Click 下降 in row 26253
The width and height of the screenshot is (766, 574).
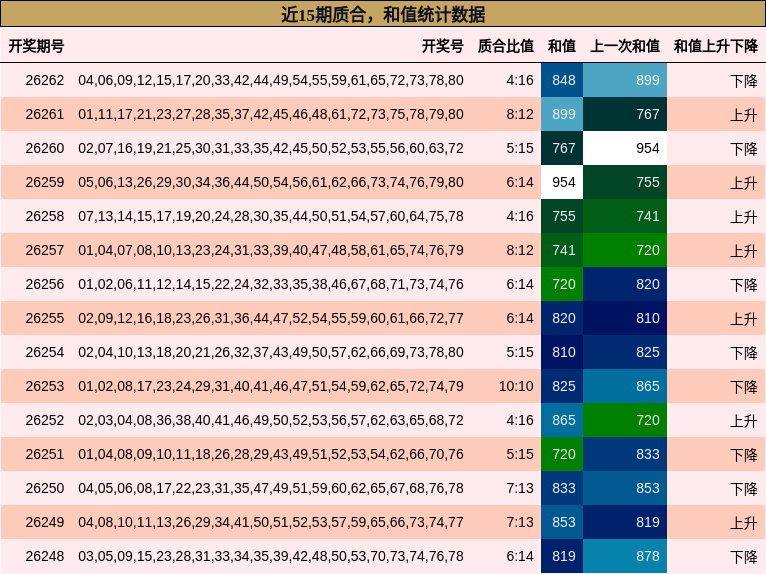(744, 386)
